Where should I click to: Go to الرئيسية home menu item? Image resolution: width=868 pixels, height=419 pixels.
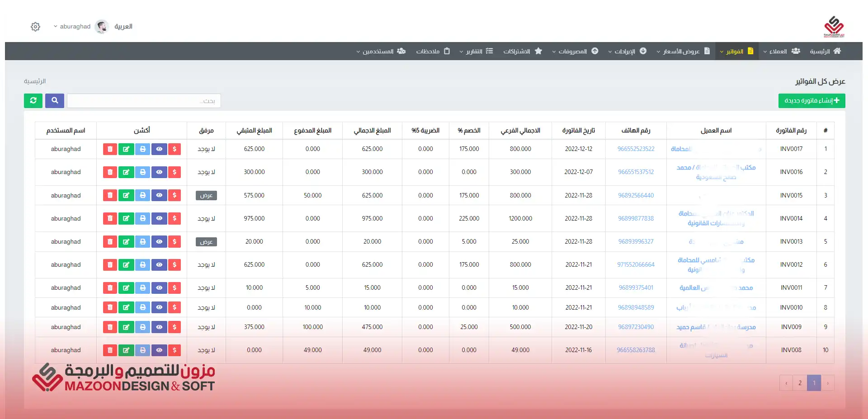tap(825, 52)
